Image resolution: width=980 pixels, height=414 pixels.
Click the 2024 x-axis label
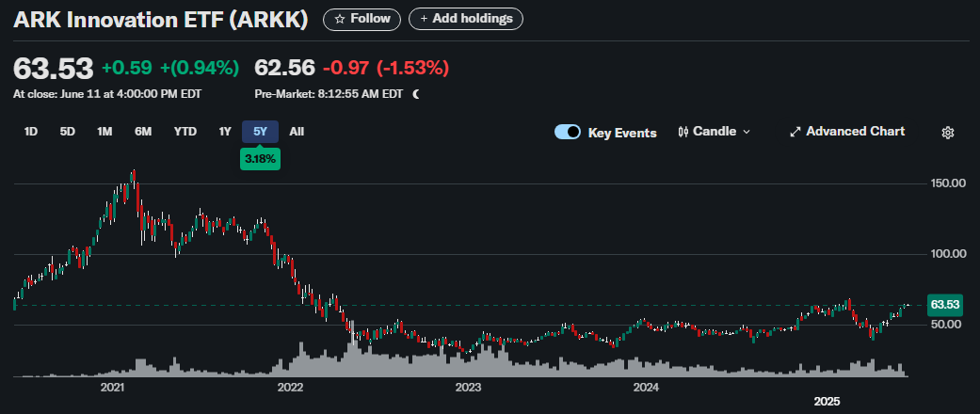(646, 388)
